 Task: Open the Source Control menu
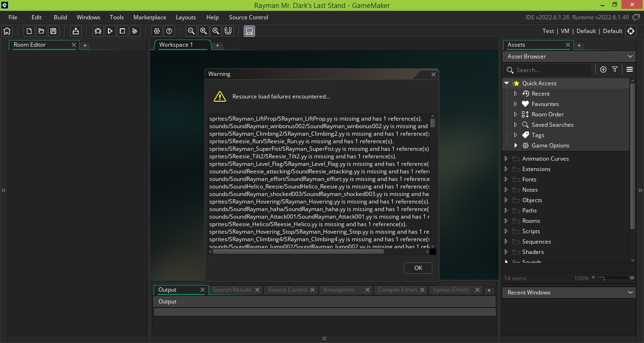tap(248, 17)
